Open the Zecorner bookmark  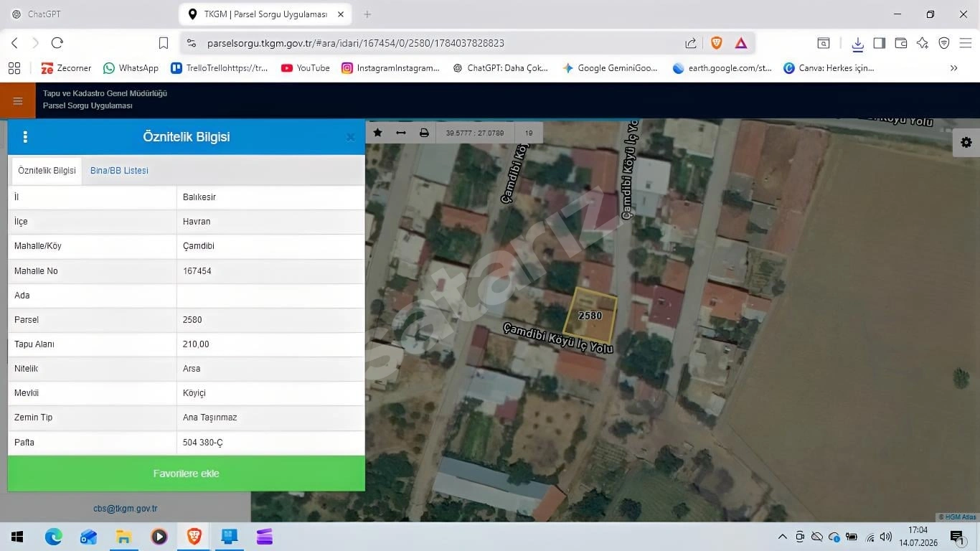(x=66, y=68)
